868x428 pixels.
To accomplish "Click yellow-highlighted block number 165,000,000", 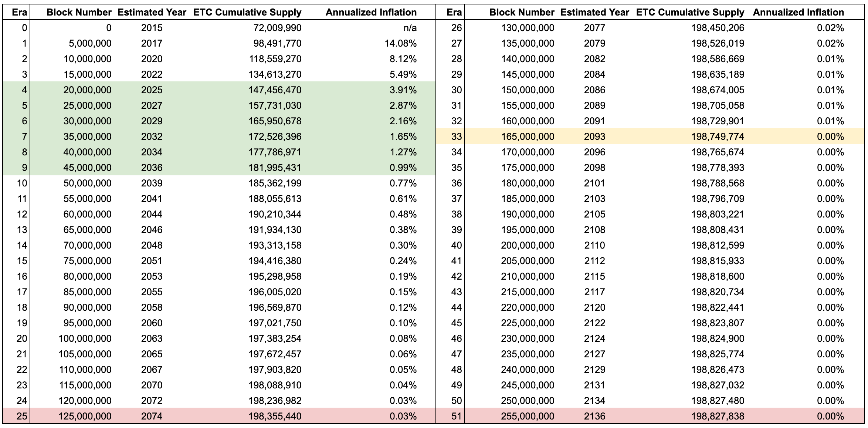I will [x=528, y=137].
